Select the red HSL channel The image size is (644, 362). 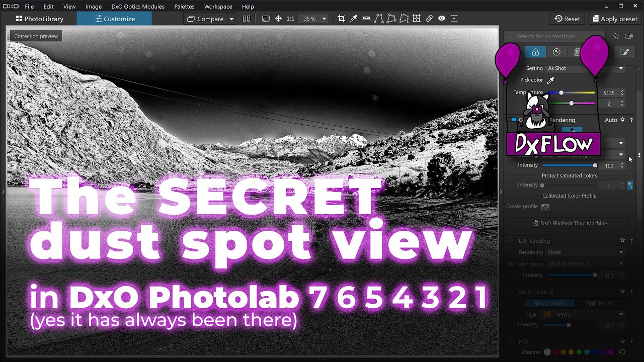(x=555, y=352)
